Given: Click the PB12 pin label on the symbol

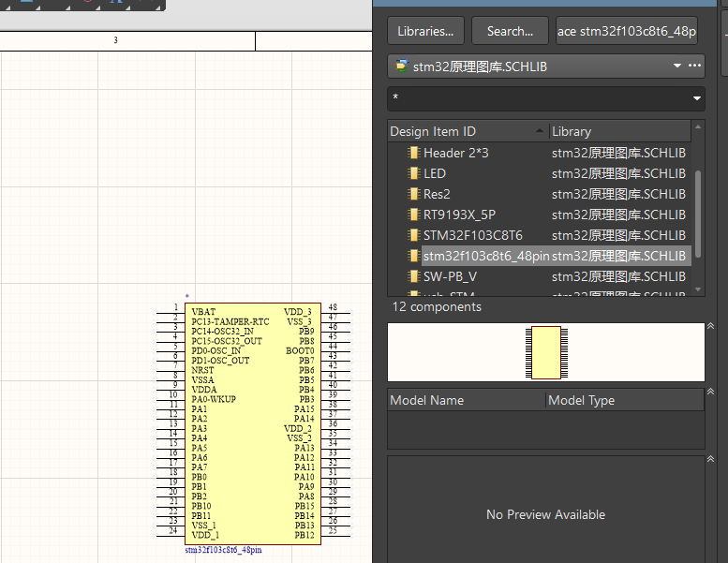Looking at the screenshot, I should click(305, 535).
